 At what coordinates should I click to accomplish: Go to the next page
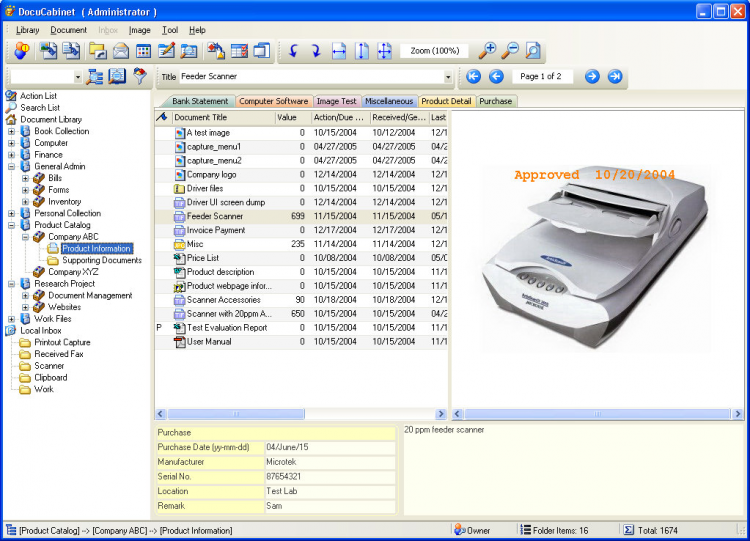point(592,76)
